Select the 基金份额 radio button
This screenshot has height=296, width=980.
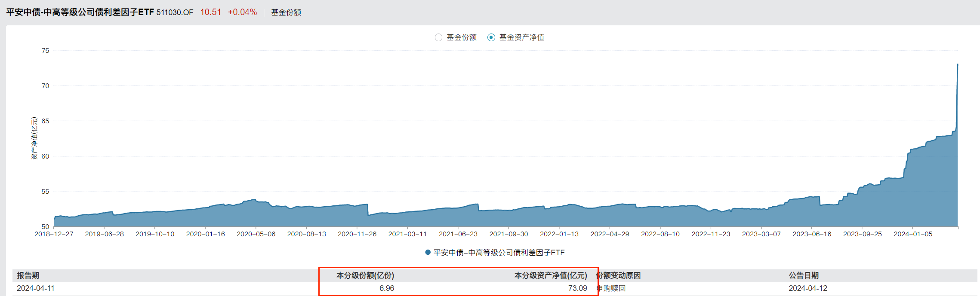[x=438, y=37]
